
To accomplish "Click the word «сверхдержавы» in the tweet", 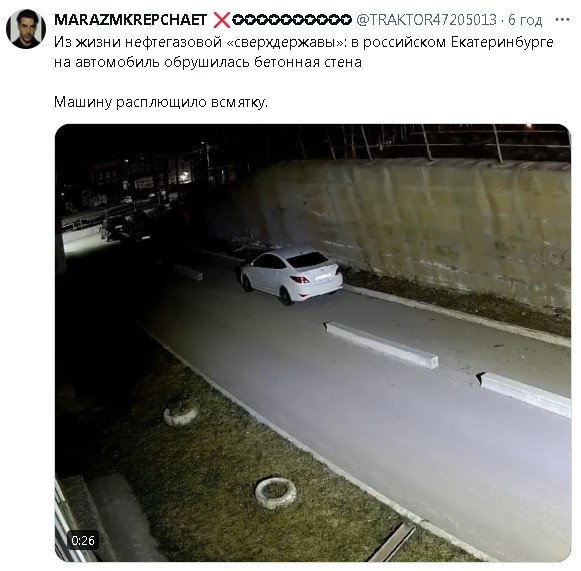I will (285, 42).
